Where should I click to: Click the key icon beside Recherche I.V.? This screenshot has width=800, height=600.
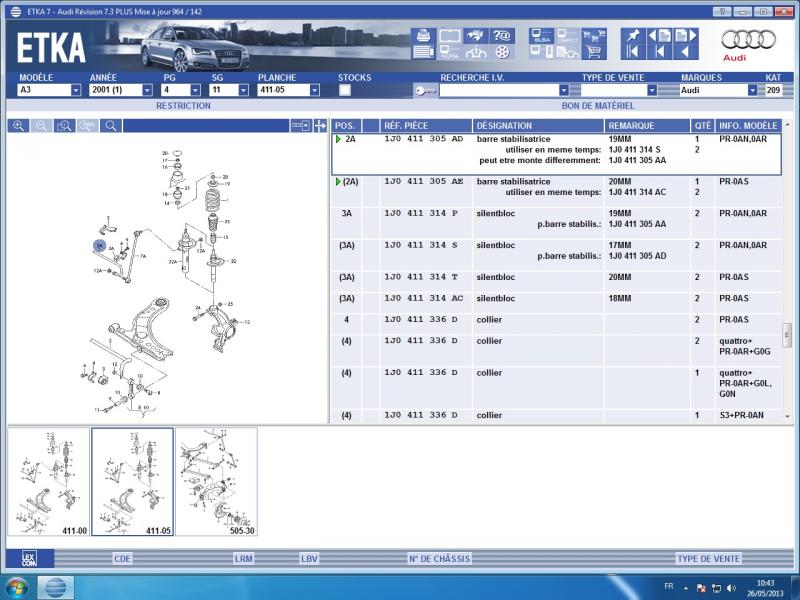tap(425, 91)
